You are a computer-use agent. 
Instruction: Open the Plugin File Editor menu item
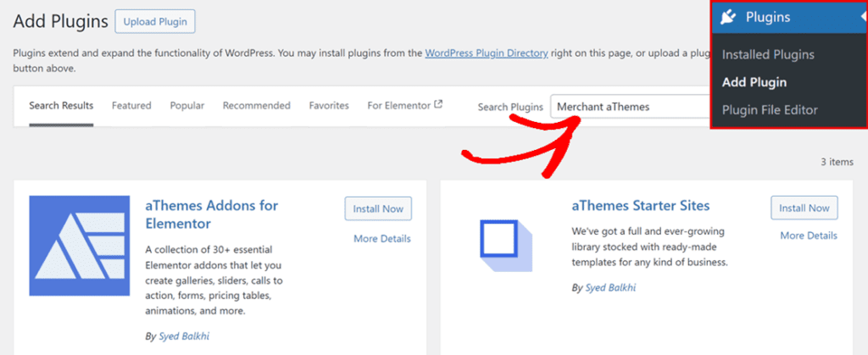click(x=770, y=110)
